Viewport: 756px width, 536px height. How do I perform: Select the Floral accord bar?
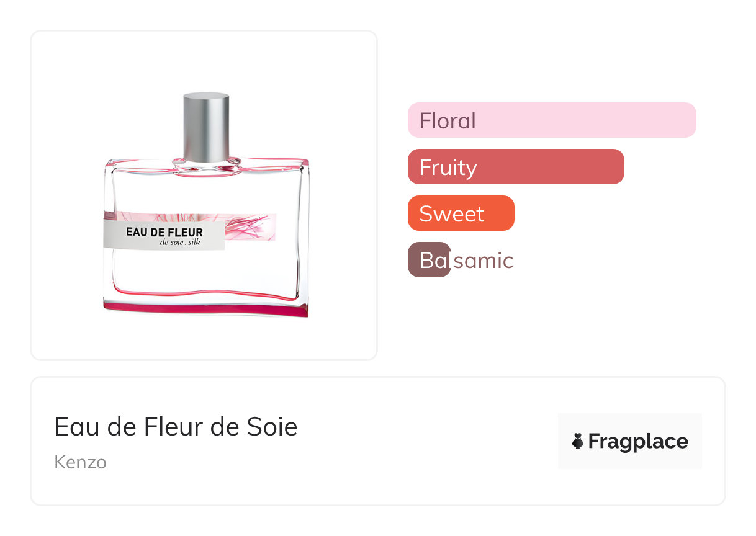552,120
